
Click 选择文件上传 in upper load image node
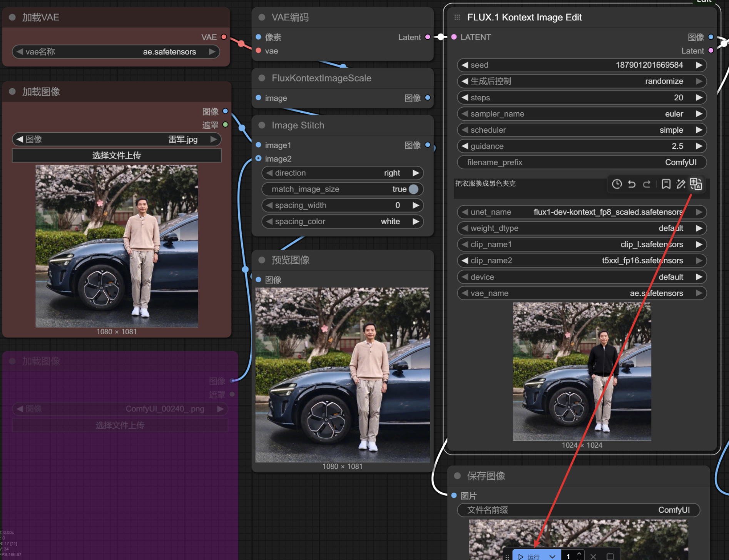pos(117,155)
